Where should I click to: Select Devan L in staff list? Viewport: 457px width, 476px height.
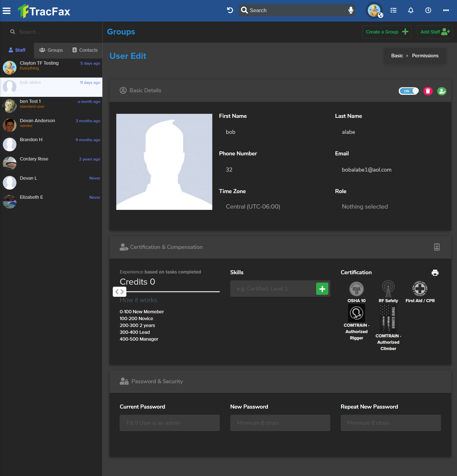tap(51, 182)
